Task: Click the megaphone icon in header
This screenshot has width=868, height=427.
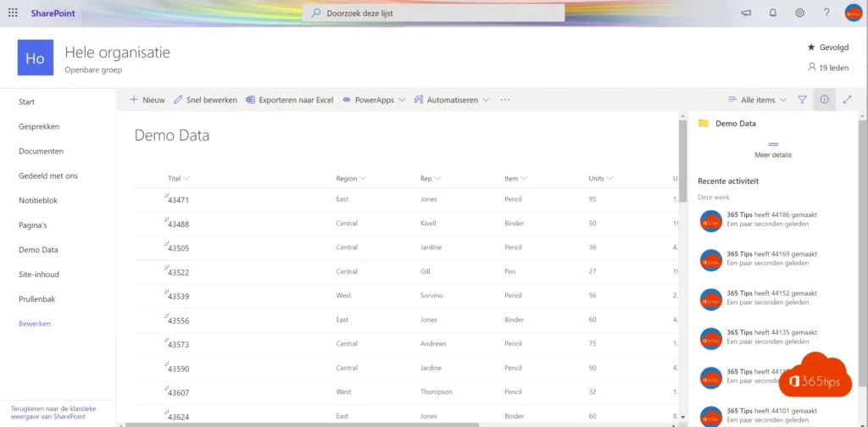Action: pos(746,14)
